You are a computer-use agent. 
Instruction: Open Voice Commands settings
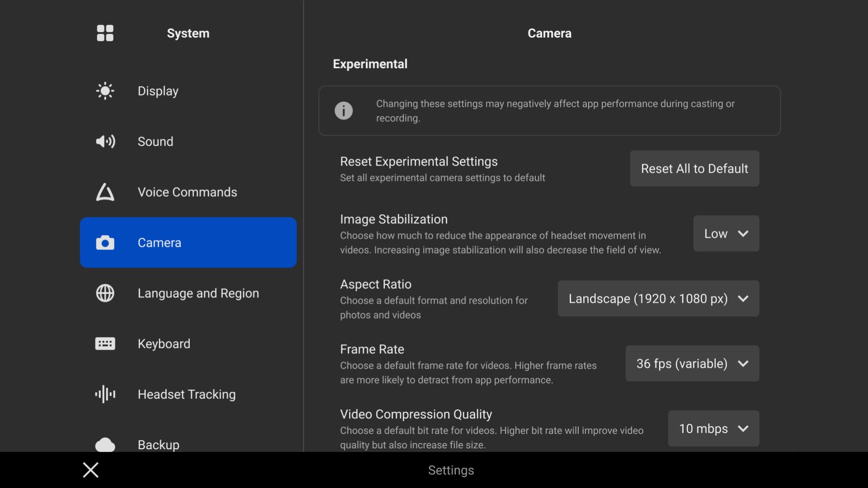point(187,192)
